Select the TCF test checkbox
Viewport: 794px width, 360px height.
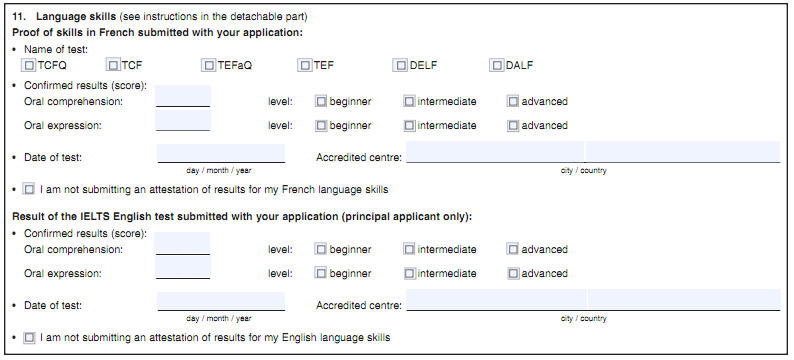(113, 65)
